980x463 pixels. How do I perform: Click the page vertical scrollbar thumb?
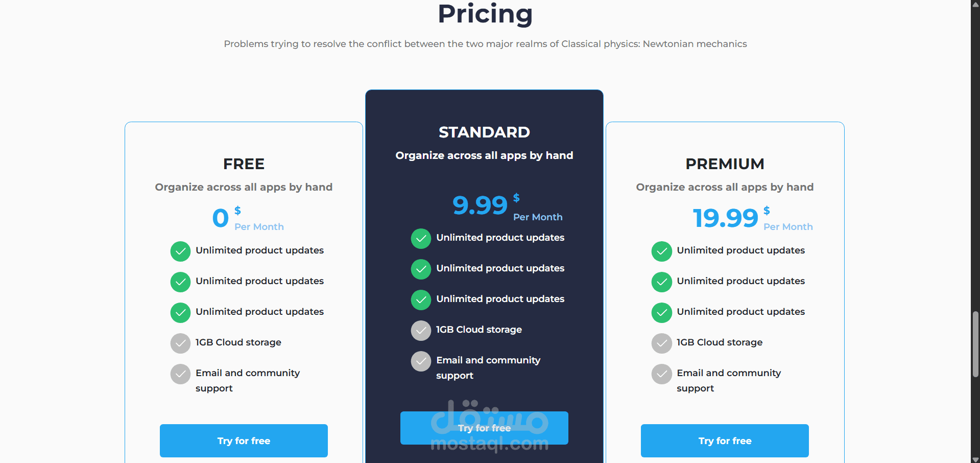tap(975, 344)
